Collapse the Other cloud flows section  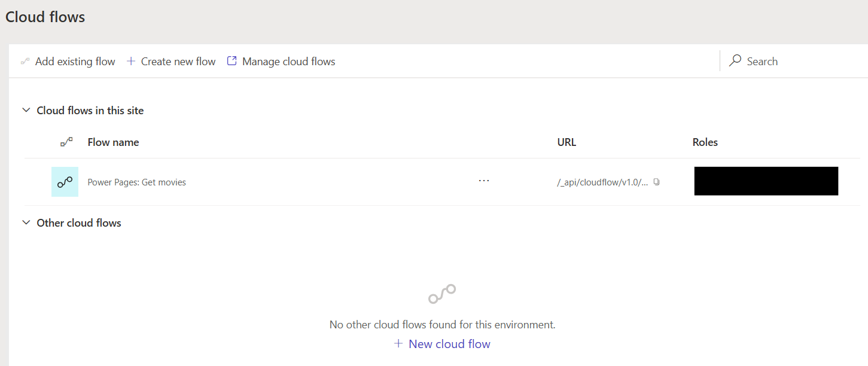coord(26,222)
